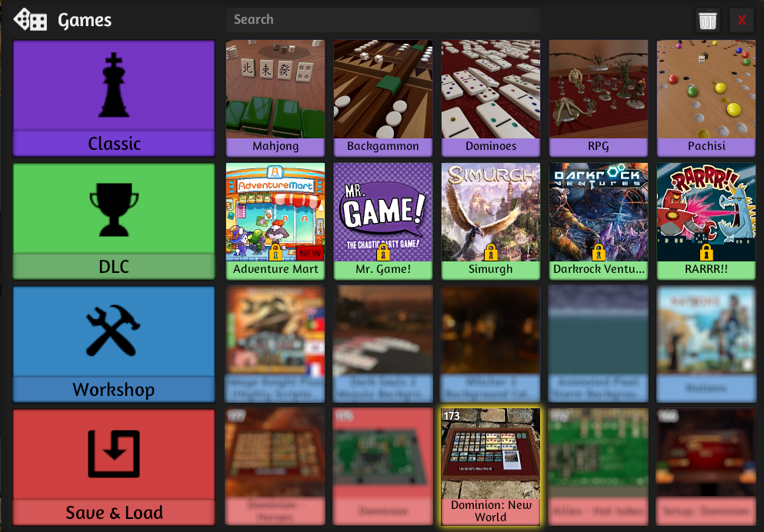The height and width of the screenshot is (532, 764).
Task: Load the Dominion: New World save
Action: [x=491, y=467]
